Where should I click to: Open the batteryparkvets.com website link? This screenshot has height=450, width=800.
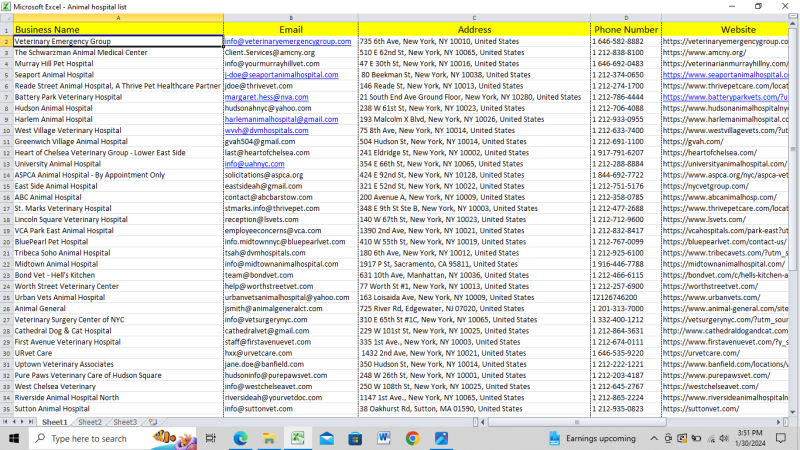point(726,97)
